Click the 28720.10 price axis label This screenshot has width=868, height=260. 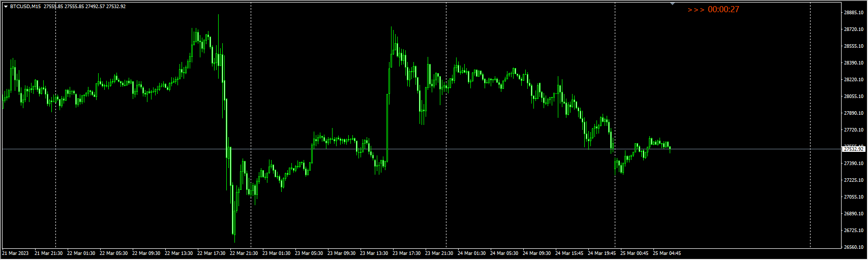[854, 29]
